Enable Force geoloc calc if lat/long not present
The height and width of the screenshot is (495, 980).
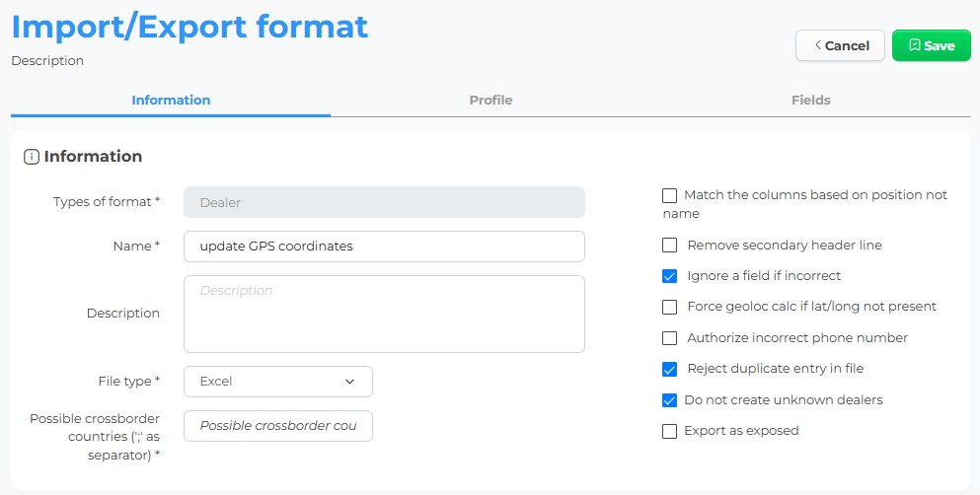click(669, 307)
